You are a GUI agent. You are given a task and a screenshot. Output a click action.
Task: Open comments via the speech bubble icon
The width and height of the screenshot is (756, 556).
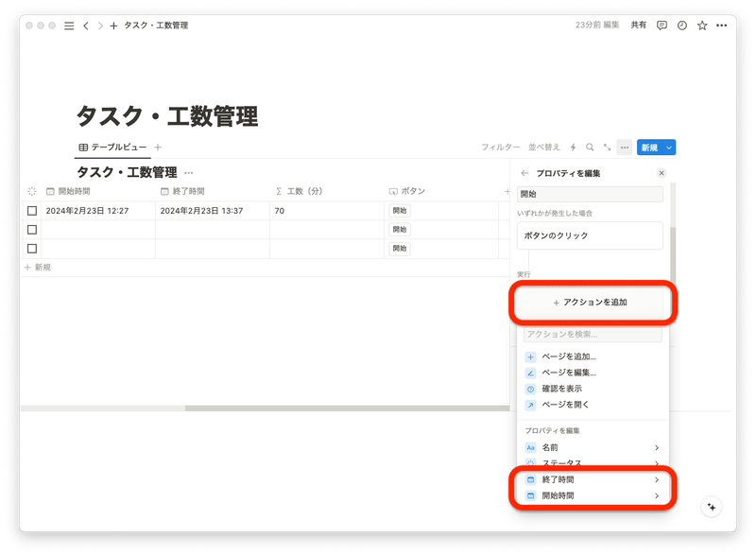(x=661, y=26)
